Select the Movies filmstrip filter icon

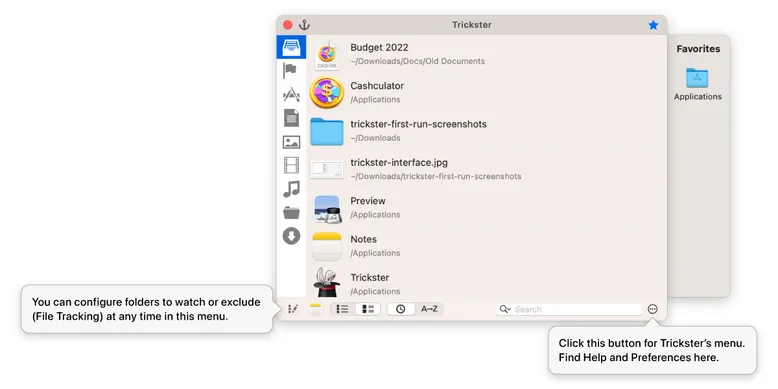[291, 165]
